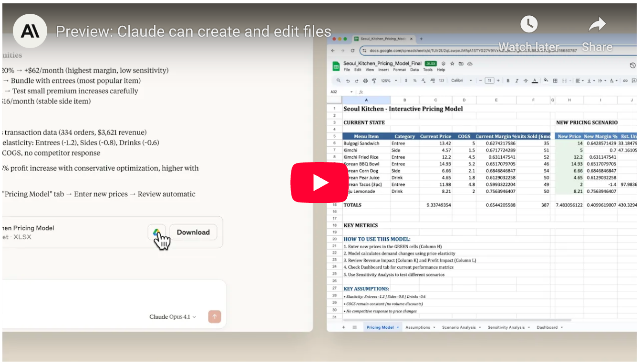Star the Seoul Kitchen spreadsheet
The height and width of the screenshot is (364, 641).
tap(452, 63)
